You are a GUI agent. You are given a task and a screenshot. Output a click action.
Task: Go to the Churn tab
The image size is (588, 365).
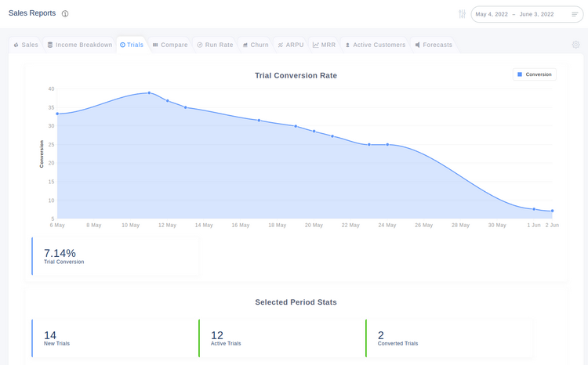coord(256,45)
